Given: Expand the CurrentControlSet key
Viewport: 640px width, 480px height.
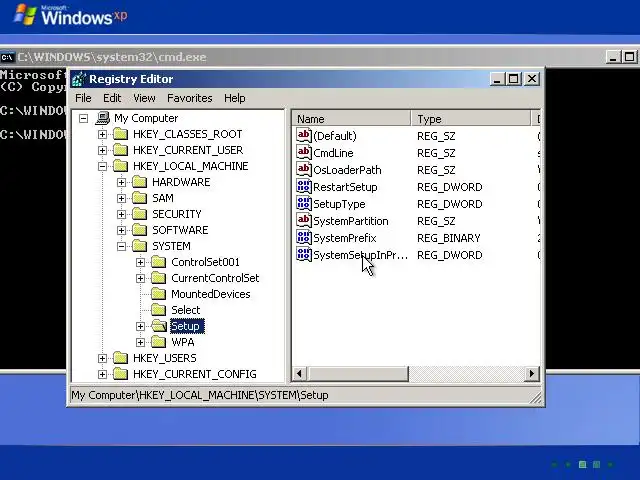Looking at the screenshot, I should (x=140, y=278).
